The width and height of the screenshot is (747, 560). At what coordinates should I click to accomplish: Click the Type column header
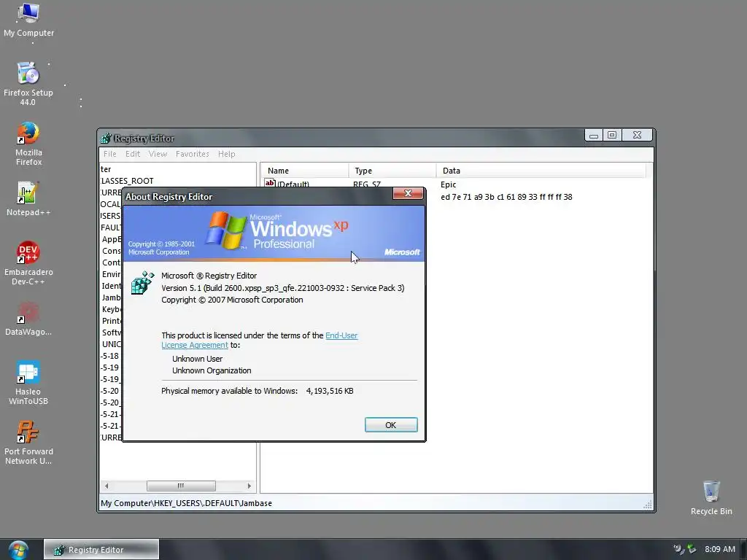392,171
